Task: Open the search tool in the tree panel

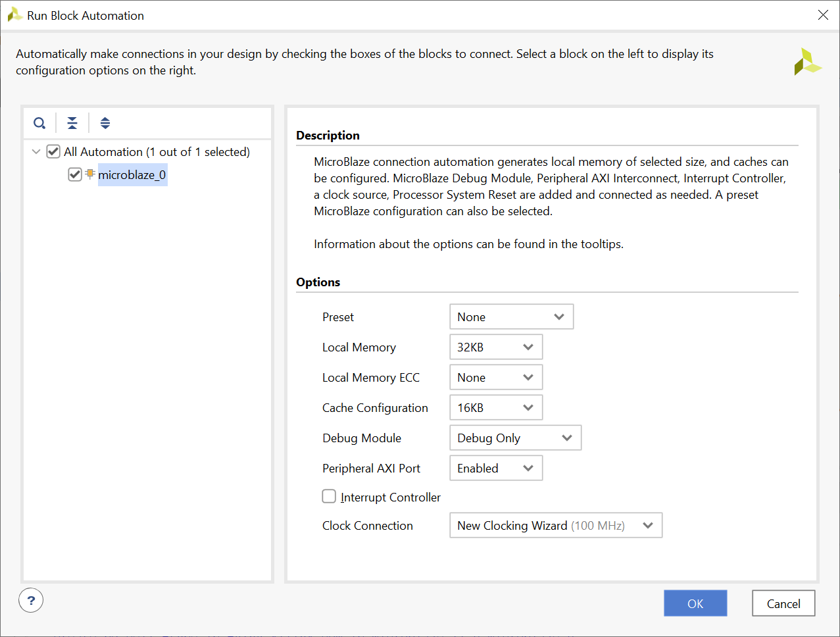Action: click(x=39, y=123)
